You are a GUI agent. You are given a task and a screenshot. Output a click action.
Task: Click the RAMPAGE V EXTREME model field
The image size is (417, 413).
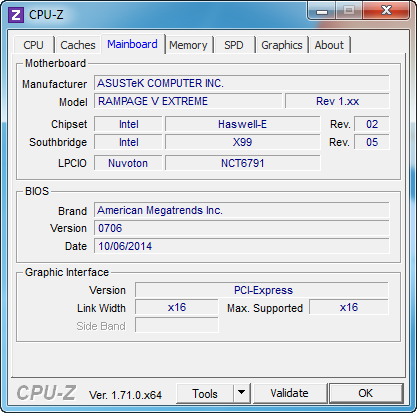[188, 101]
